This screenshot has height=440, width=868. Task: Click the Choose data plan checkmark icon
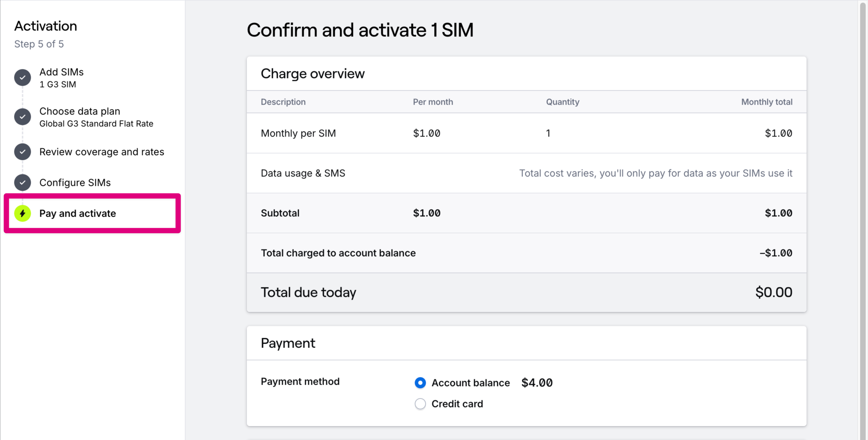pyautogui.click(x=22, y=117)
